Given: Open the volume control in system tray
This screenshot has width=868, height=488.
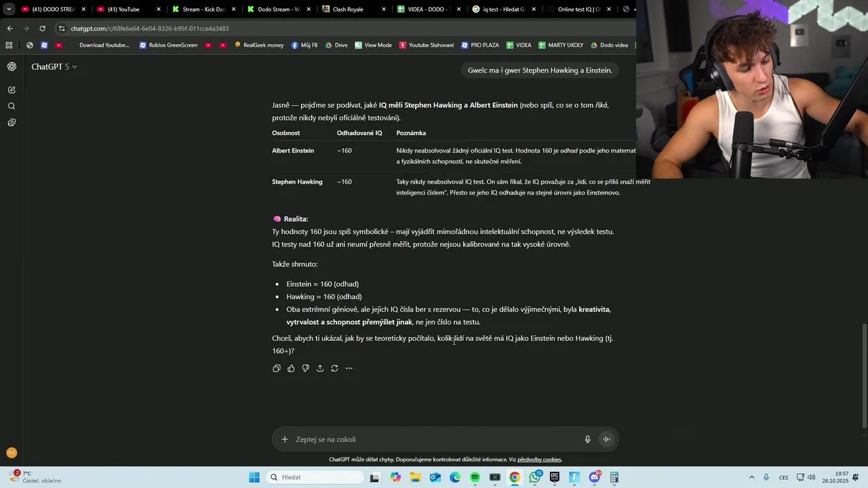Looking at the screenshot, I should pos(811,477).
